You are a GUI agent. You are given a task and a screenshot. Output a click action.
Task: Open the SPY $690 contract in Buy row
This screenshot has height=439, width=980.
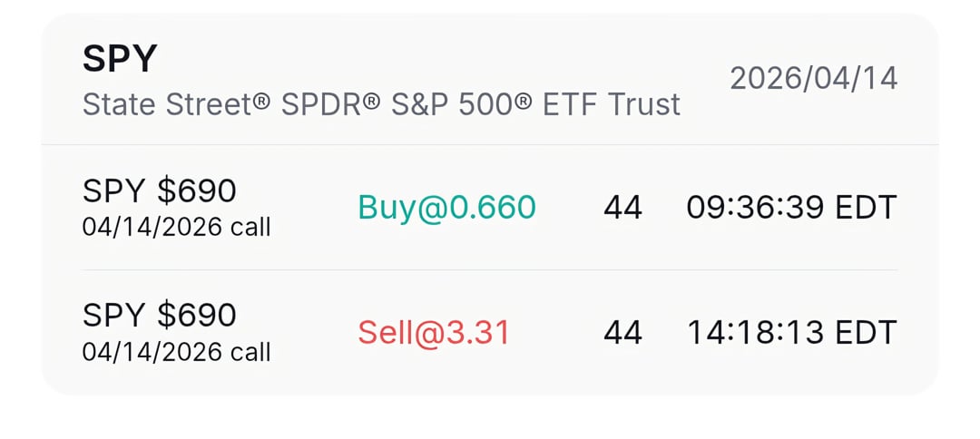[160, 190]
